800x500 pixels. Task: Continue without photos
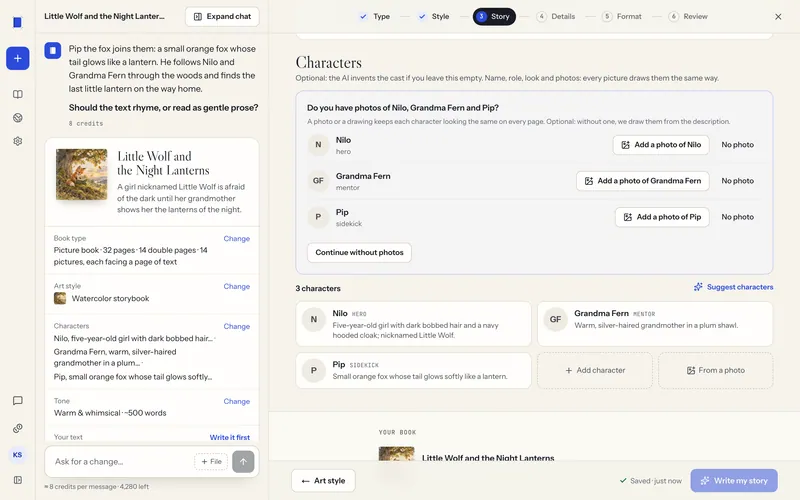(359, 253)
